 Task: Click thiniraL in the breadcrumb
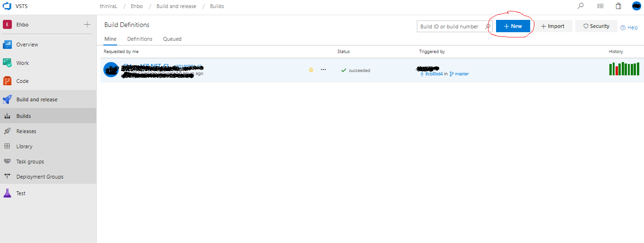pos(109,6)
